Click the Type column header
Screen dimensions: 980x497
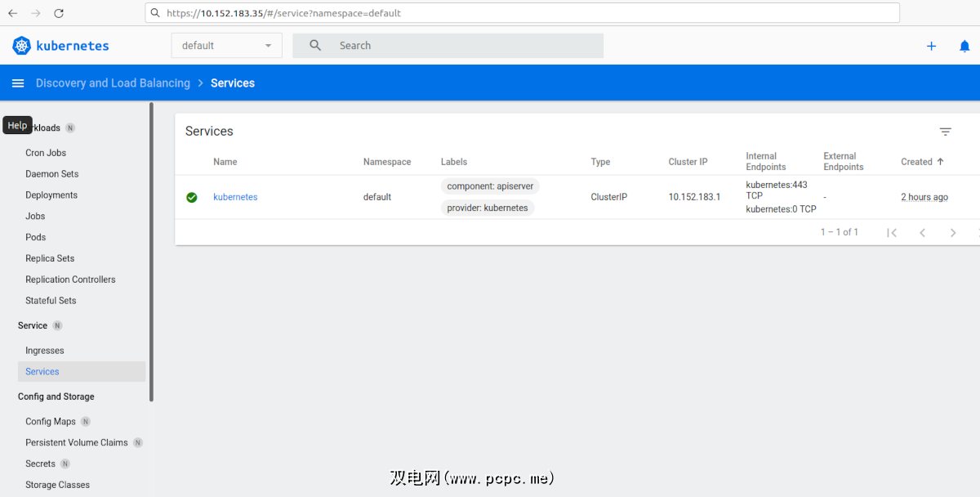(x=600, y=162)
